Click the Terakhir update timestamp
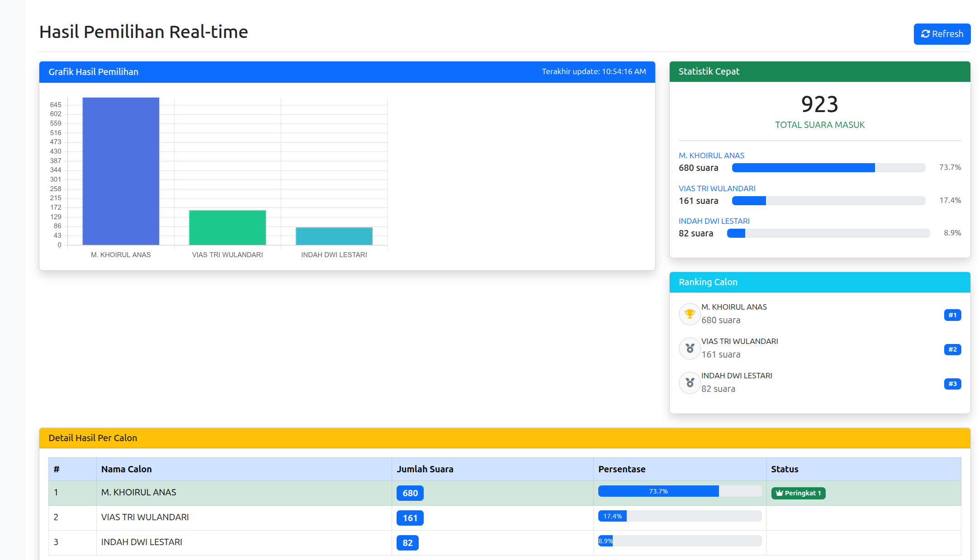Image resolution: width=979 pixels, height=560 pixels. [594, 71]
